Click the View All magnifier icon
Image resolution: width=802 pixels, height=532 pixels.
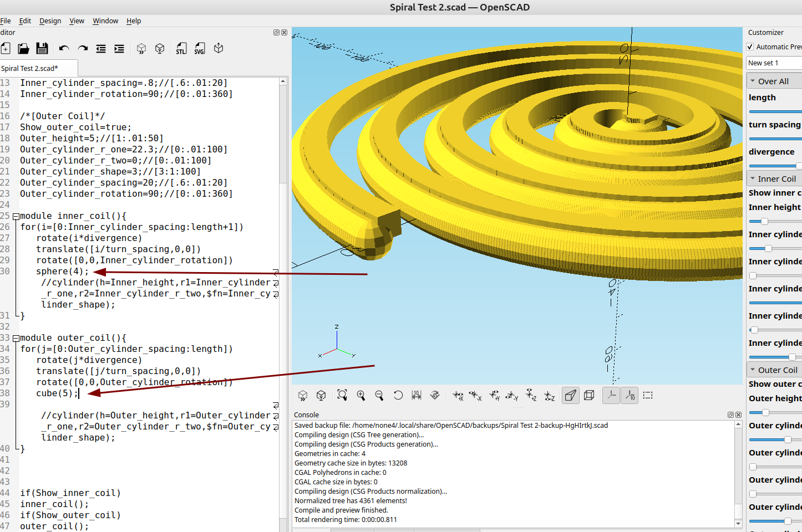[x=342, y=395]
